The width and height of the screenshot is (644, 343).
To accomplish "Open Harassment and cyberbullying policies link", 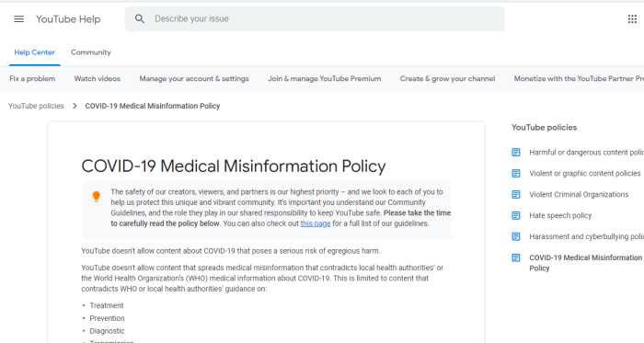I will [587, 236].
